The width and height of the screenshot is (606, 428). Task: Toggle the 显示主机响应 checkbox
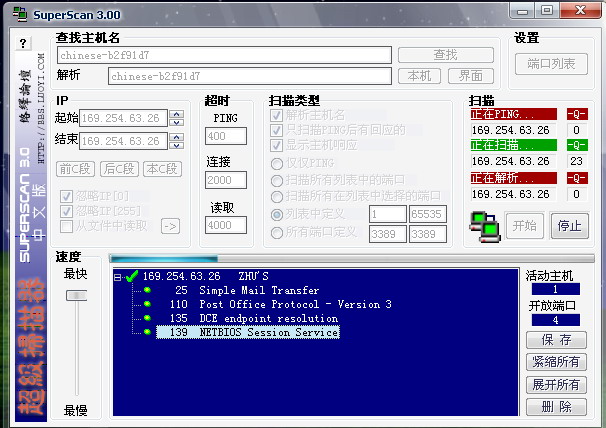pyautogui.click(x=276, y=145)
